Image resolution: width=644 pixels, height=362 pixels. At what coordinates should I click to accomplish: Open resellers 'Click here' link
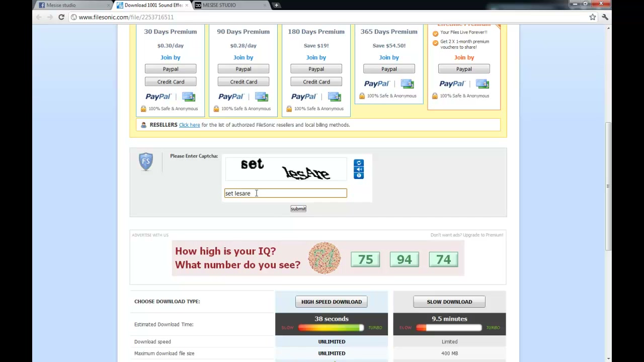tap(189, 125)
